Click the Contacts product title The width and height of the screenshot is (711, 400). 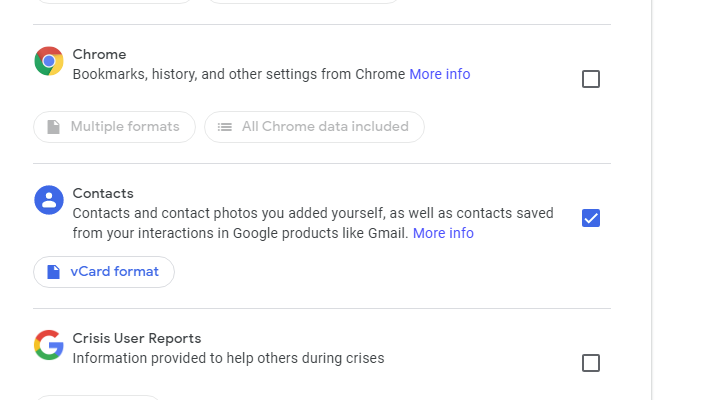[x=103, y=194]
